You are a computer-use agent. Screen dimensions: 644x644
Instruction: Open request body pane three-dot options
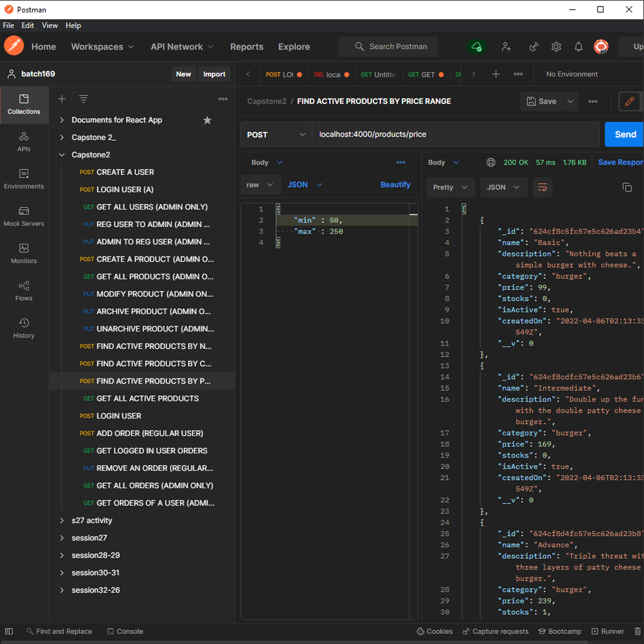coord(401,162)
